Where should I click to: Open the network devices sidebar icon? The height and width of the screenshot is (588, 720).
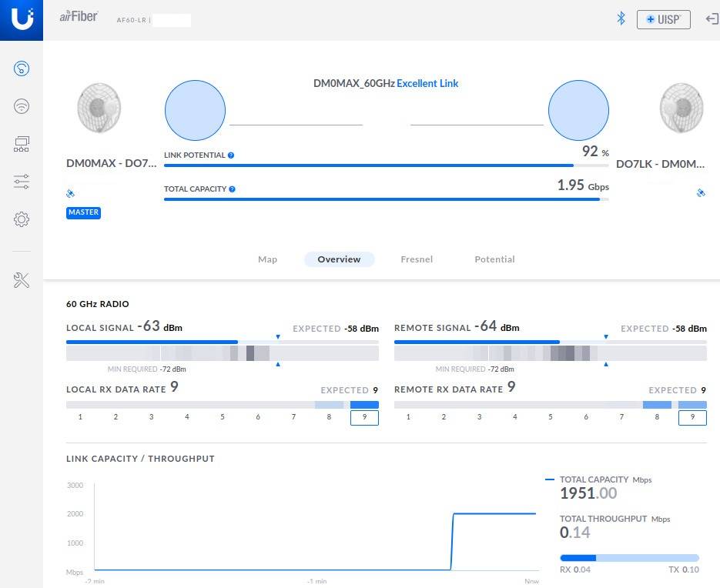[22, 144]
